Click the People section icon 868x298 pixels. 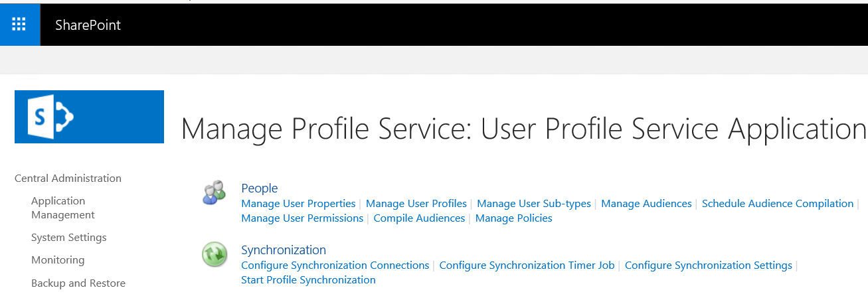click(x=215, y=192)
